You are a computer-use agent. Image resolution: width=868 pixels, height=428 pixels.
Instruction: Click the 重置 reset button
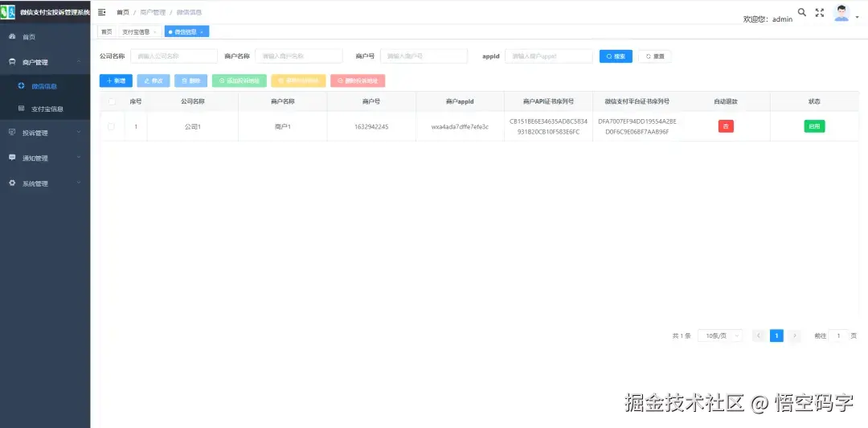click(x=655, y=56)
